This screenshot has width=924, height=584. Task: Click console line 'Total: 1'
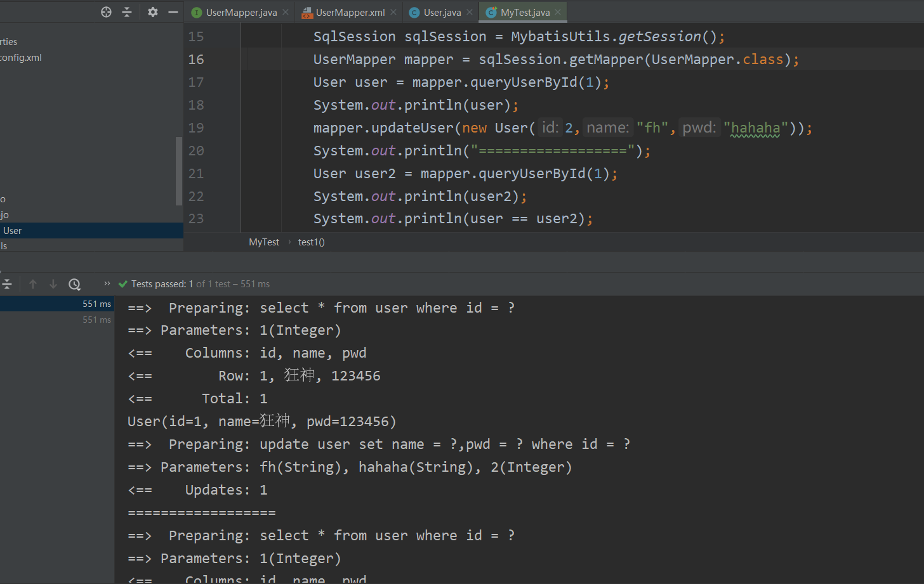point(198,399)
